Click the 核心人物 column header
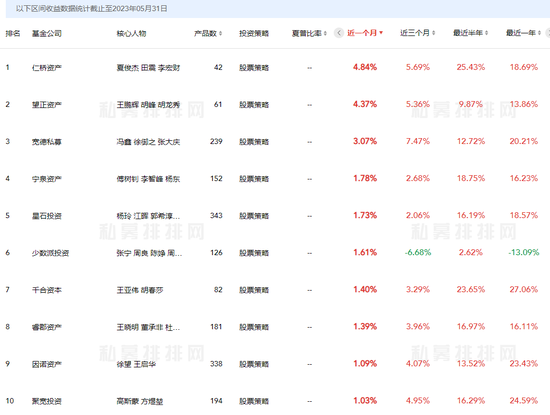This screenshot has width=550, height=415. click(131, 33)
